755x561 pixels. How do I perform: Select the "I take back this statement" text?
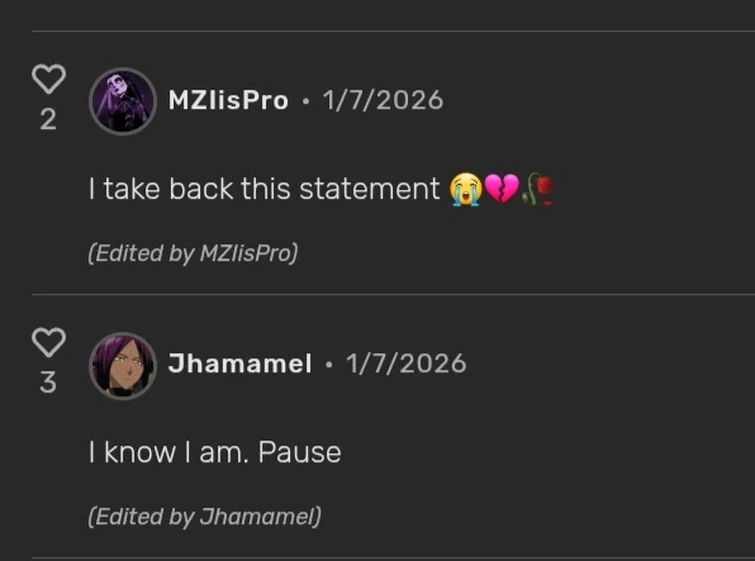[x=264, y=189]
